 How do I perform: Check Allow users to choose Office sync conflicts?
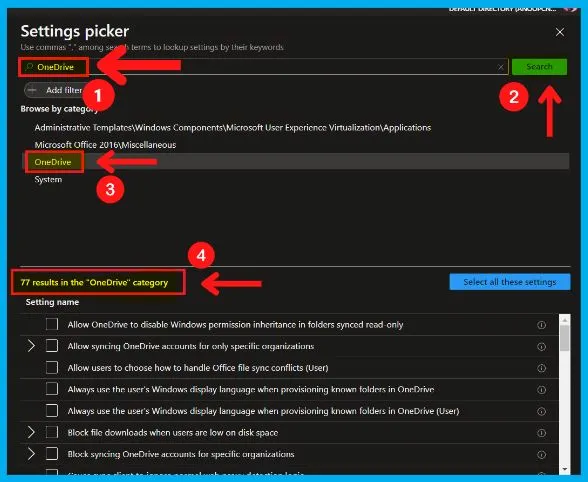coord(52,367)
